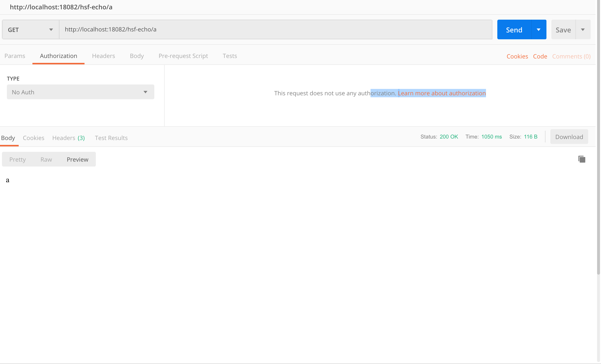Open the No Auth type dropdown
This screenshot has width=601, height=364.
[80, 92]
